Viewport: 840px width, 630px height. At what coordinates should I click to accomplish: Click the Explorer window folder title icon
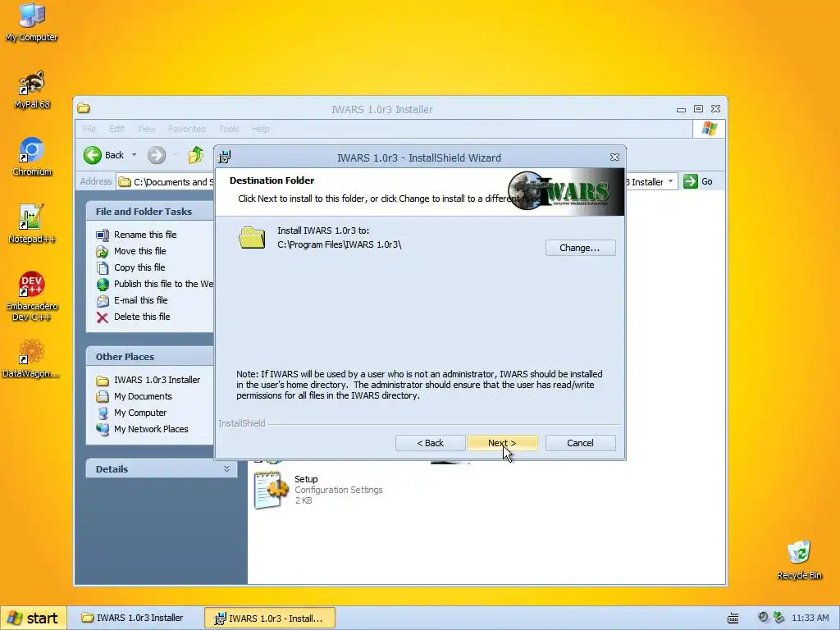pyautogui.click(x=84, y=109)
